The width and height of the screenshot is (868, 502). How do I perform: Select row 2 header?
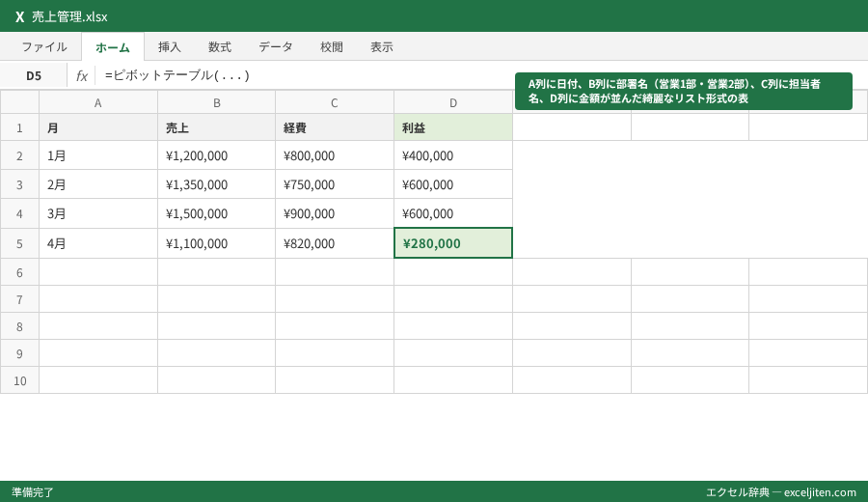19,155
